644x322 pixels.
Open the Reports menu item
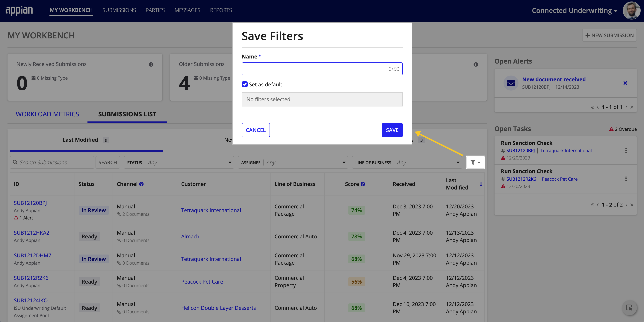coord(221,10)
